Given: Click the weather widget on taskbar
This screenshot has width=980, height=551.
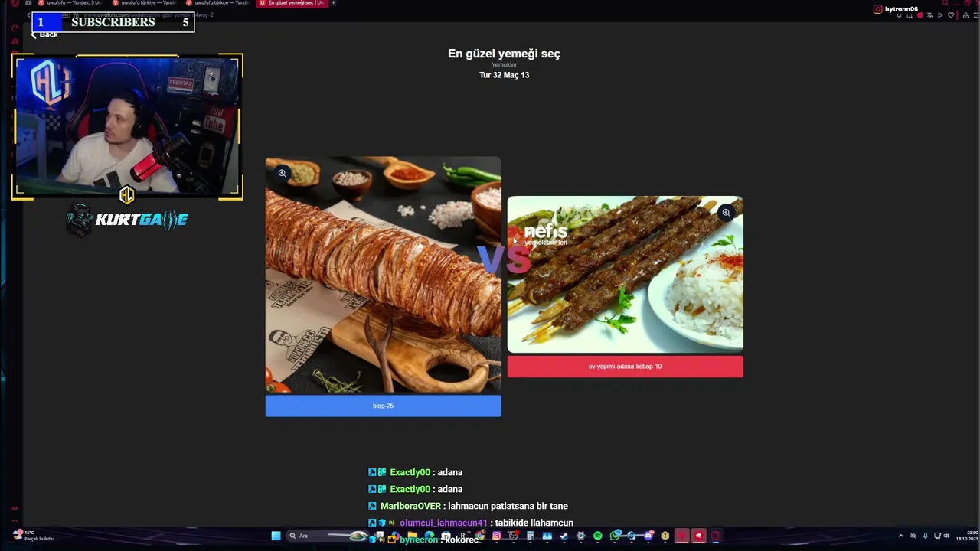Looking at the screenshot, I should [34, 535].
